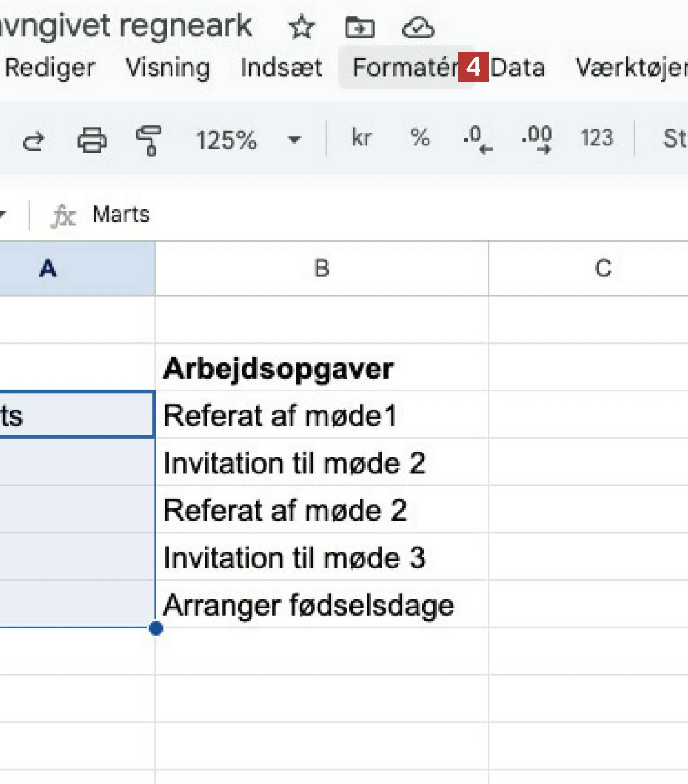
Task: Open the Visning menu
Action: (168, 68)
